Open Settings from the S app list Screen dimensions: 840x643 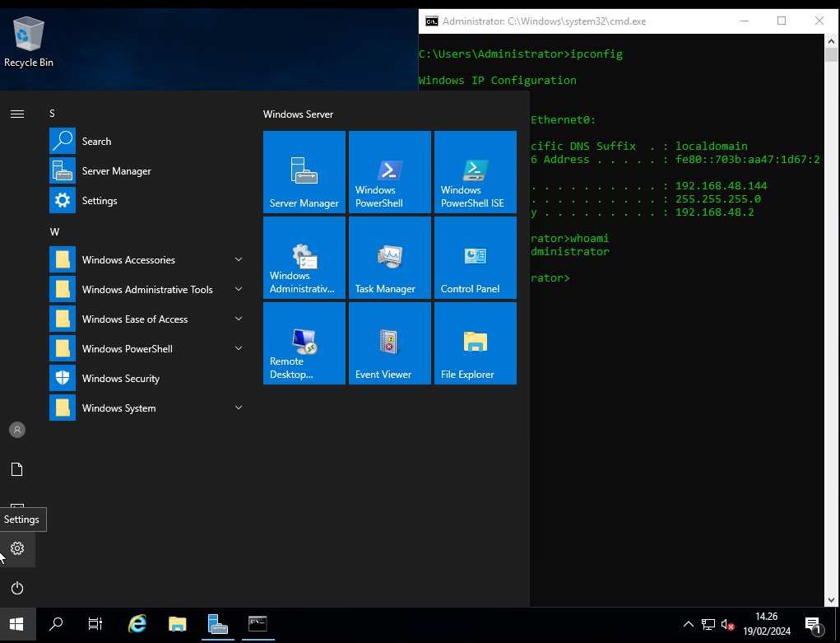tap(147, 201)
